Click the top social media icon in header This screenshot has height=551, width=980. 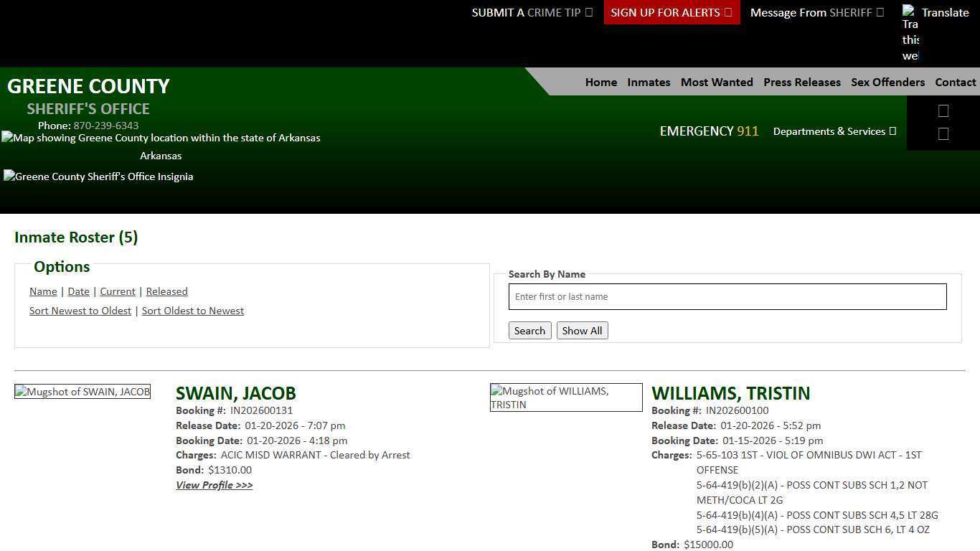[943, 110]
